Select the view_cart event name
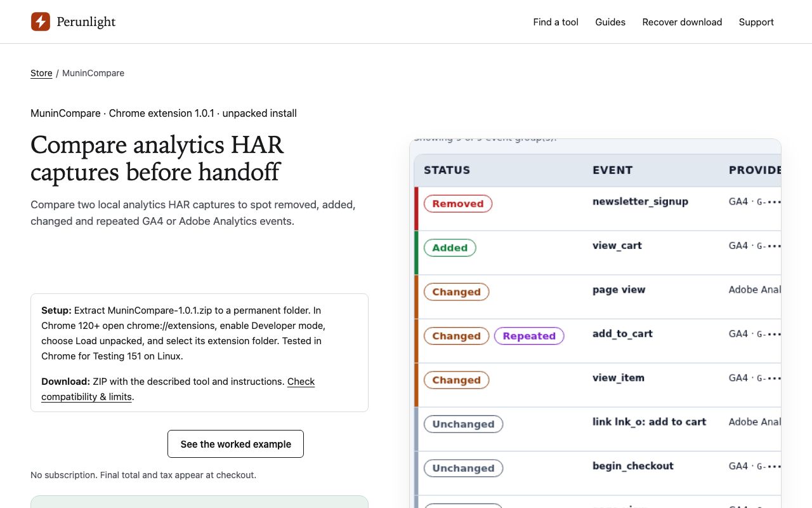The image size is (812, 508). [617, 245]
